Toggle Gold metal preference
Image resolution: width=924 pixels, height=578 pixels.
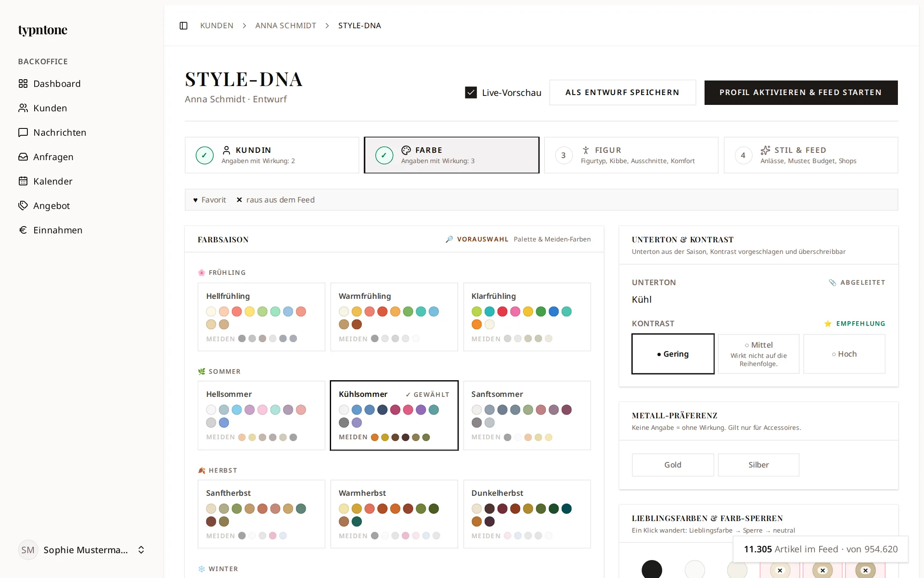pos(673,465)
